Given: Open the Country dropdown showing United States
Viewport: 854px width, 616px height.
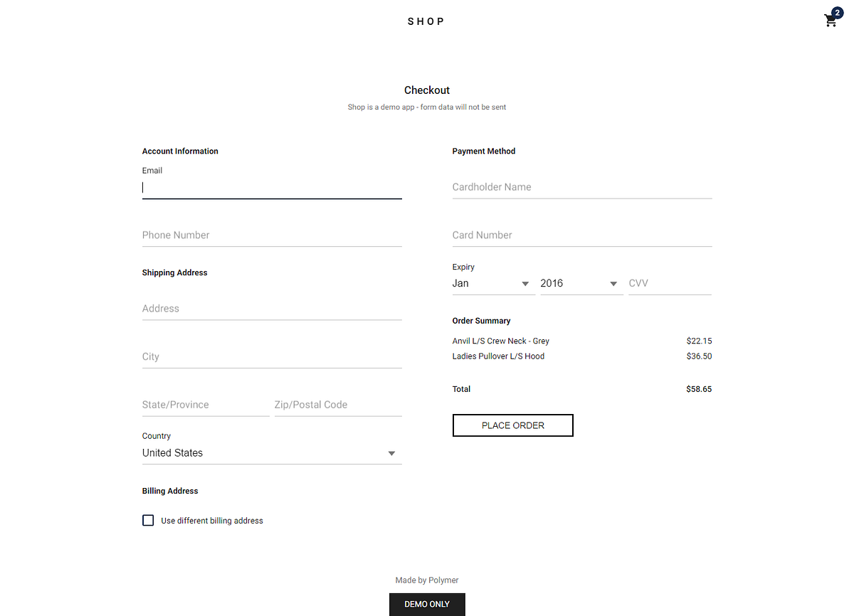Looking at the screenshot, I should (x=271, y=453).
